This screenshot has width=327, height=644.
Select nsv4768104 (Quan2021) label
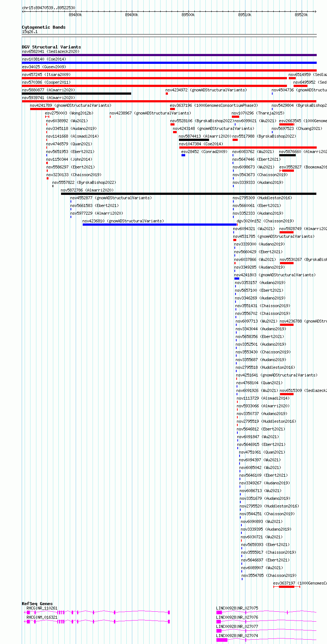[x=259, y=383]
